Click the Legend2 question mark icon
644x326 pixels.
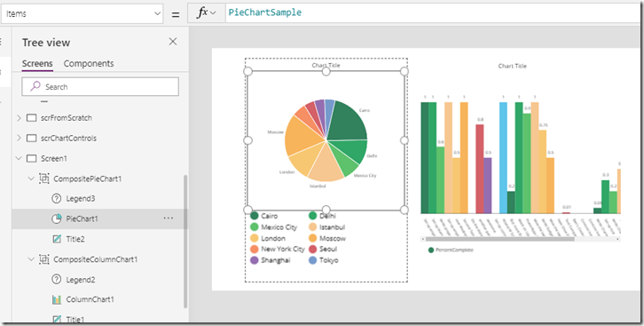click(x=56, y=280)
